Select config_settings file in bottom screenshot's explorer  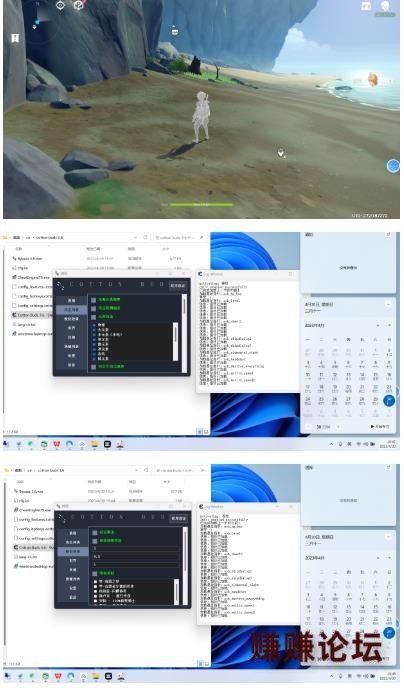pyautogui.click(x=33, y=538)
